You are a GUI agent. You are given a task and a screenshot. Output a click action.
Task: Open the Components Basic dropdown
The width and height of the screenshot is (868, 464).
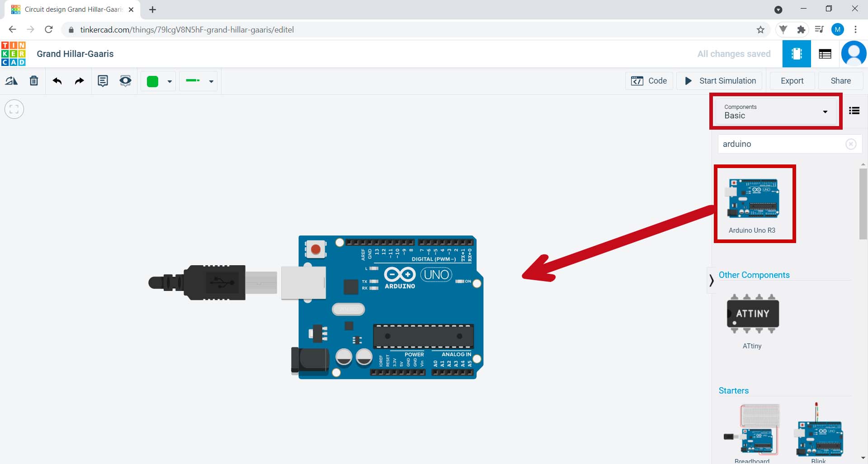(776, 112)
